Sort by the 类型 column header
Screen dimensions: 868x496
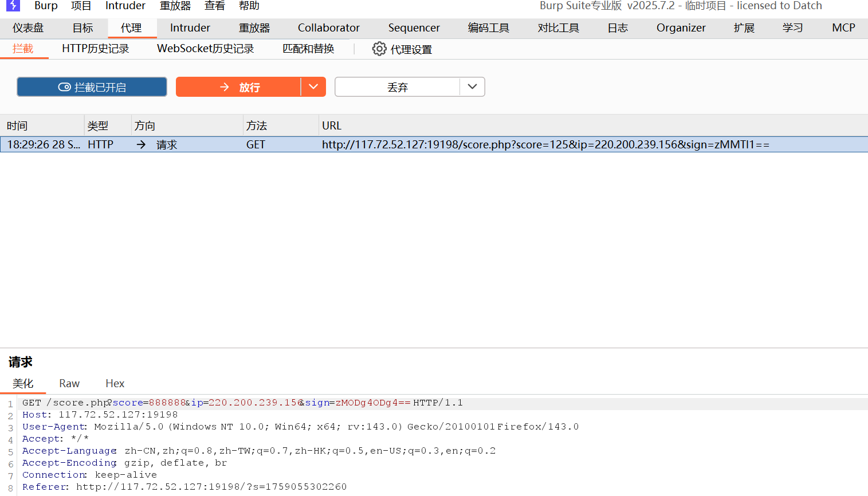tap(108, 125)
